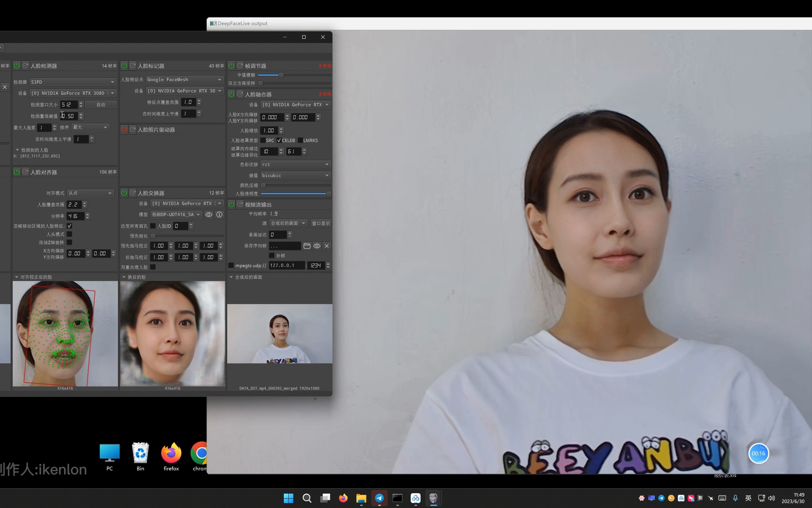Screen dimensions: 812x508
Task: Open 对齐模式 从点 dropdown
Action: tap(90, 193)
